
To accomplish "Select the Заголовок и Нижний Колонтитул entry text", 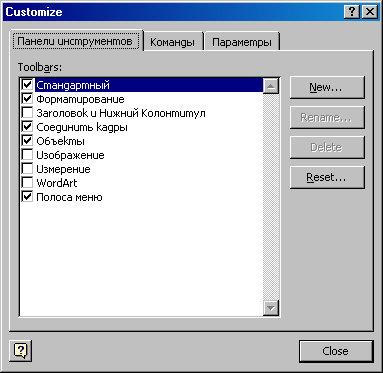I will coord(121,113).
